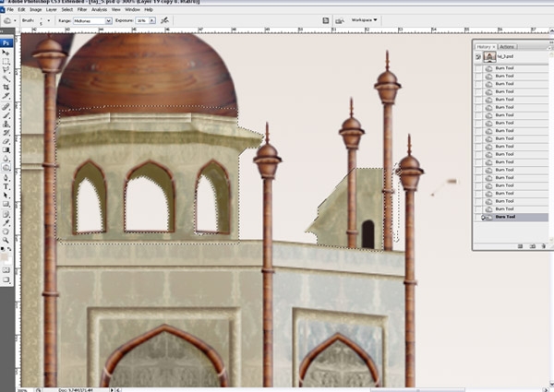Open the Analysis menu
This screenshot has width=554, height=392.
click(x=100, y=9)
